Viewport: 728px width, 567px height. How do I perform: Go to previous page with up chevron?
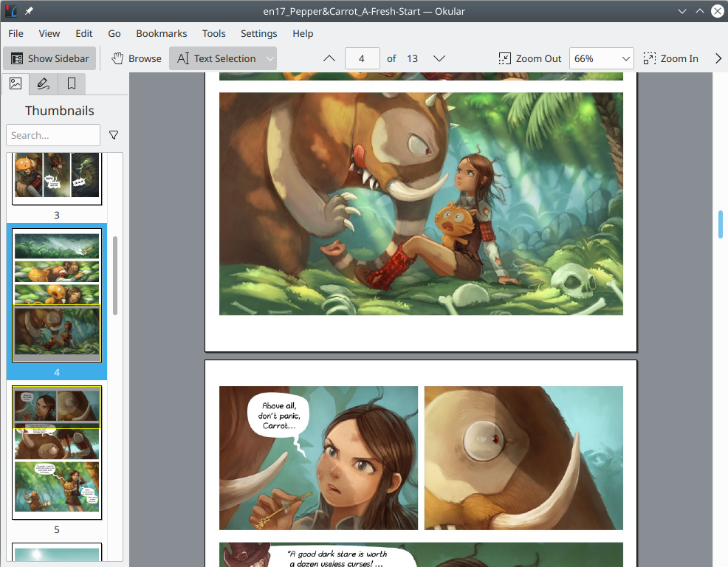point(329,58)
